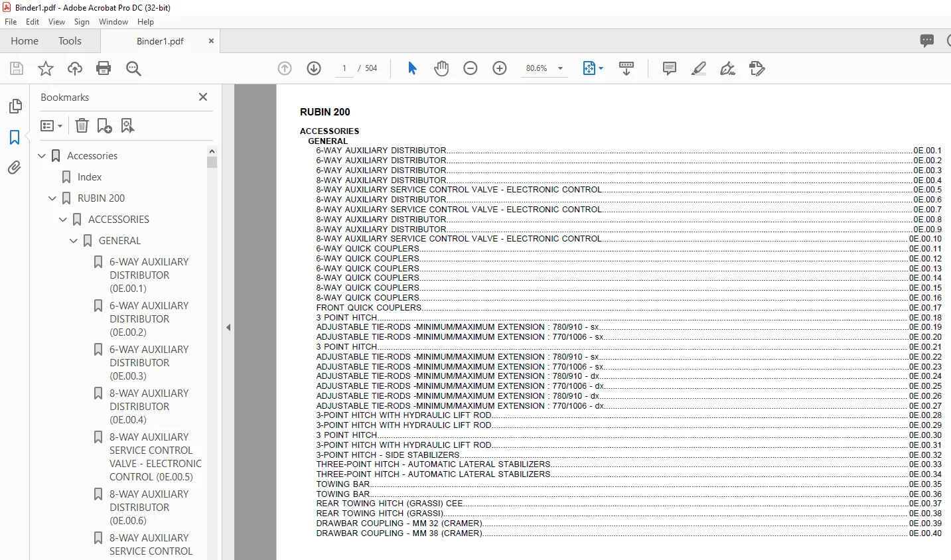The height and width of the screenshot is (560, 951).
Task: Find the current bookmark
Action: (x=127, y=125)
